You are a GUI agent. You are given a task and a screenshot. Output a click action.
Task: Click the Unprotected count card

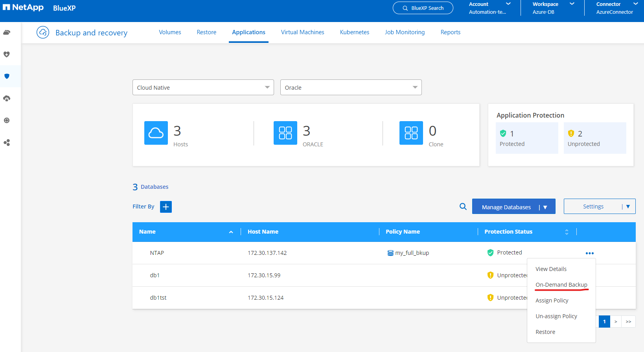pos(594,138)
